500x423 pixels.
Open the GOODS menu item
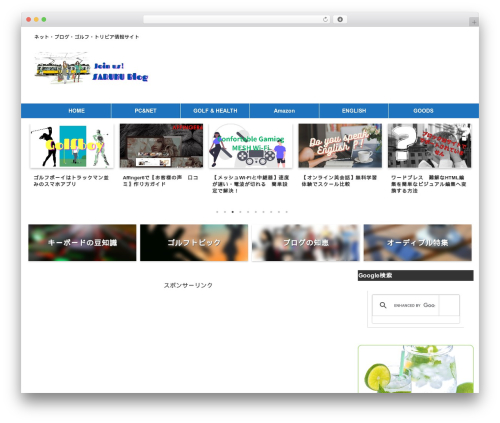point(423,111)
